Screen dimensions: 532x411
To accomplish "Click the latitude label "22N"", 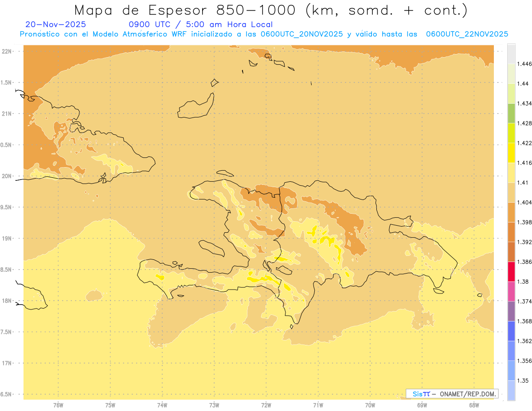I will [7, 51].
